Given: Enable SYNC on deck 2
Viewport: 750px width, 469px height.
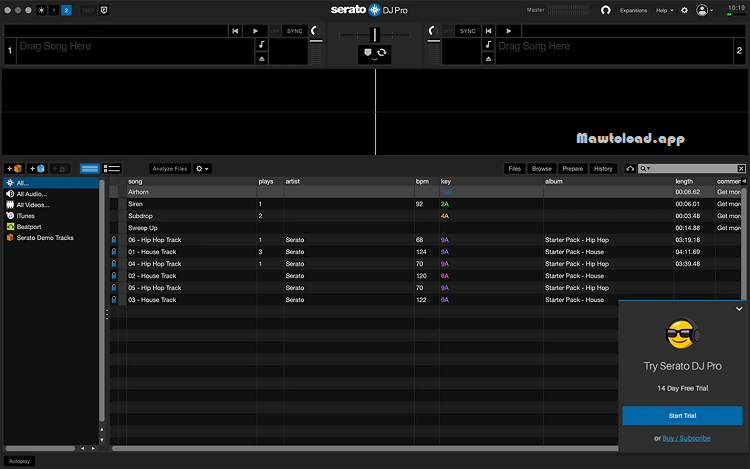Looking at the screenshot, I should pyautogui.click(x=468, y=31).
